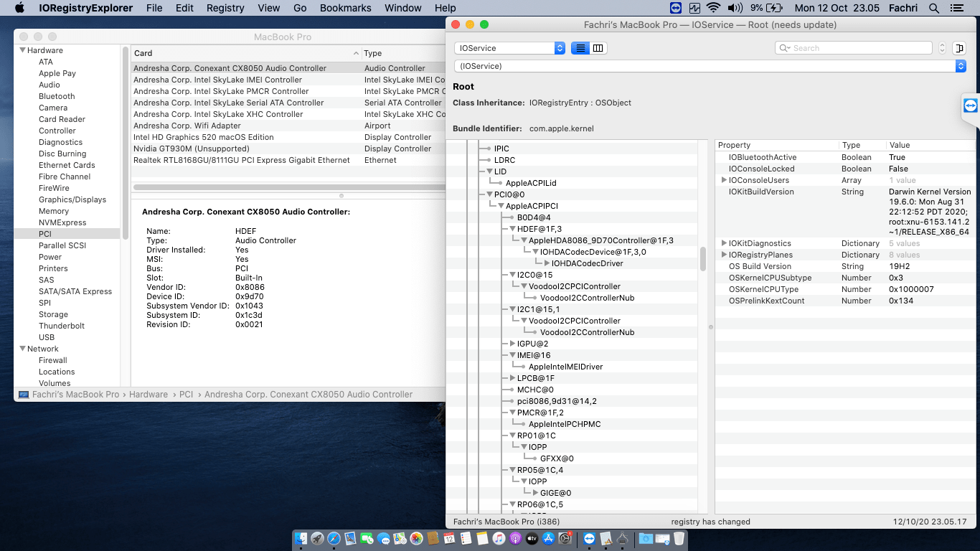Open Maps from the Dock
Image resolution: width=980 pixels, height=551 pixels.
coord(400,538)
